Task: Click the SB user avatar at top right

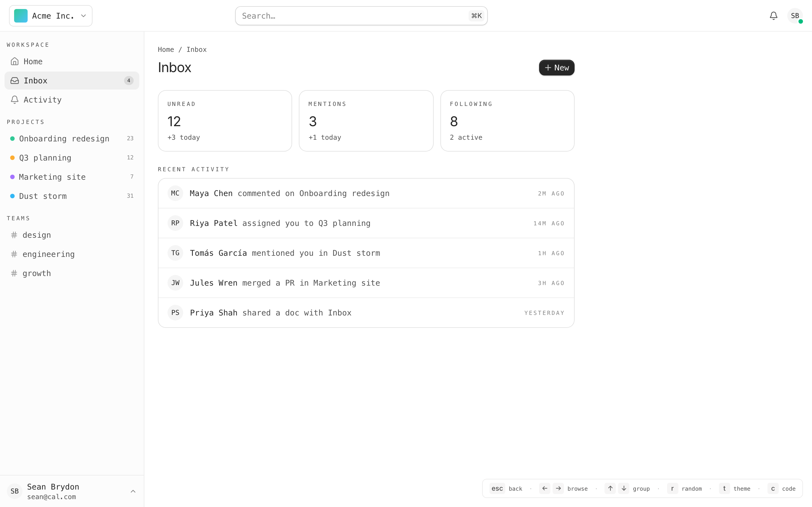Action: click(x=795, y=16)
